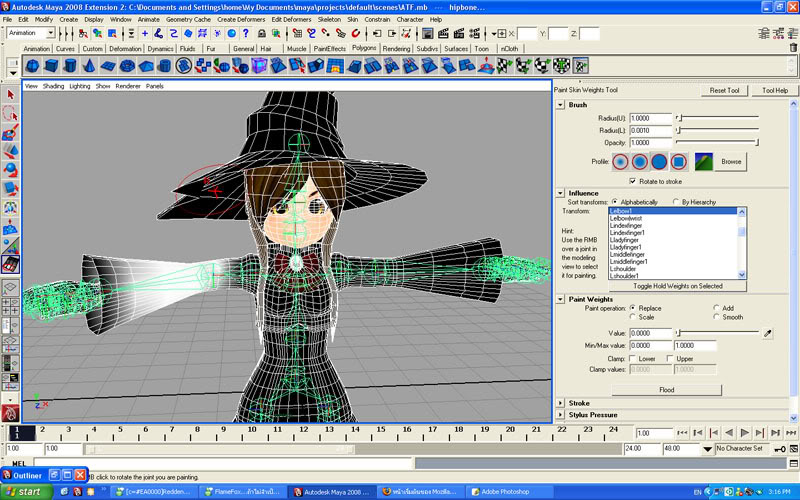Open the viewport Shading menu
Viewport: 800px width, 500px height.
(x=53, y=86)
